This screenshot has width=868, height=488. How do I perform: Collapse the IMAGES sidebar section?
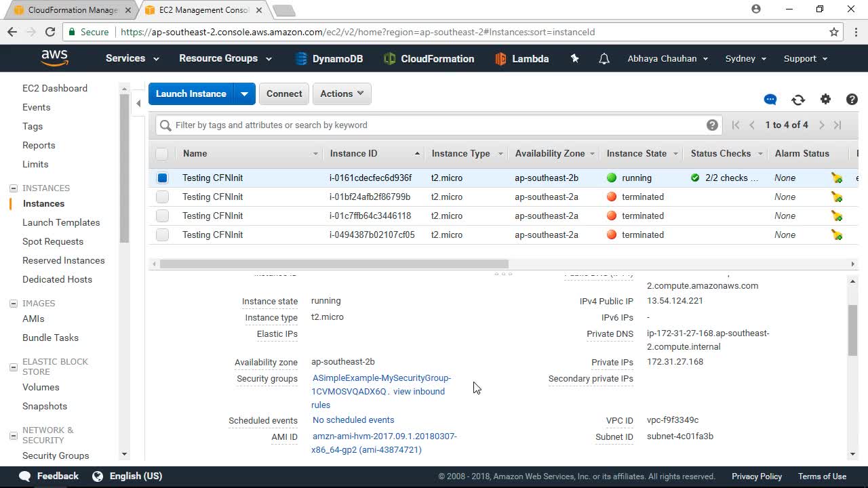click(x=13, y=304)
